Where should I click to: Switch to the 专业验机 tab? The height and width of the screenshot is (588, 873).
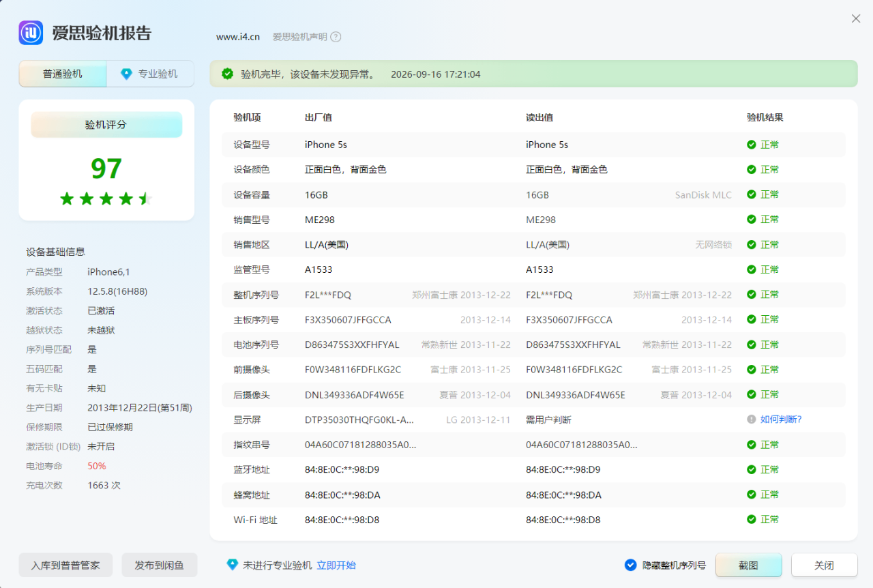pyautogui.click(x=150, y=74)
